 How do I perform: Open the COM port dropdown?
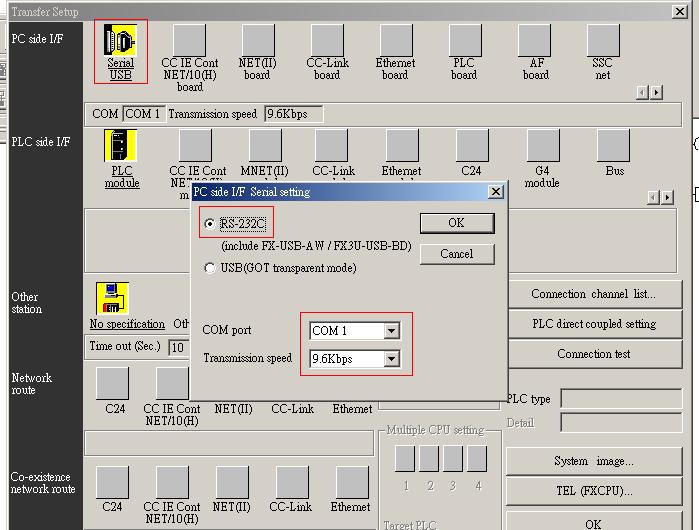click(x=391, y=331)
